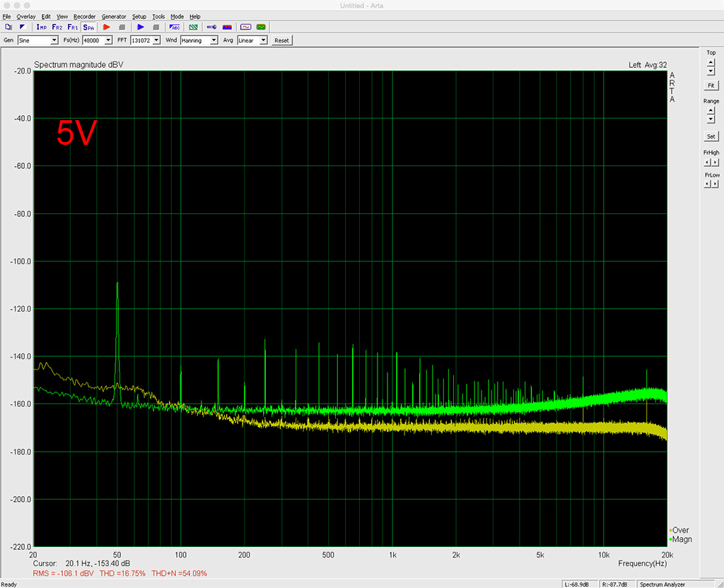724x588 pixels.
Task: Click the THD+N =54.08% readout
Action: click(179, 574)
